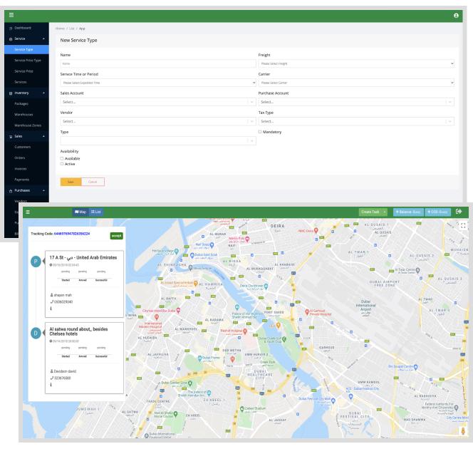Click the logout icon in map toolbar

(459, 212)
